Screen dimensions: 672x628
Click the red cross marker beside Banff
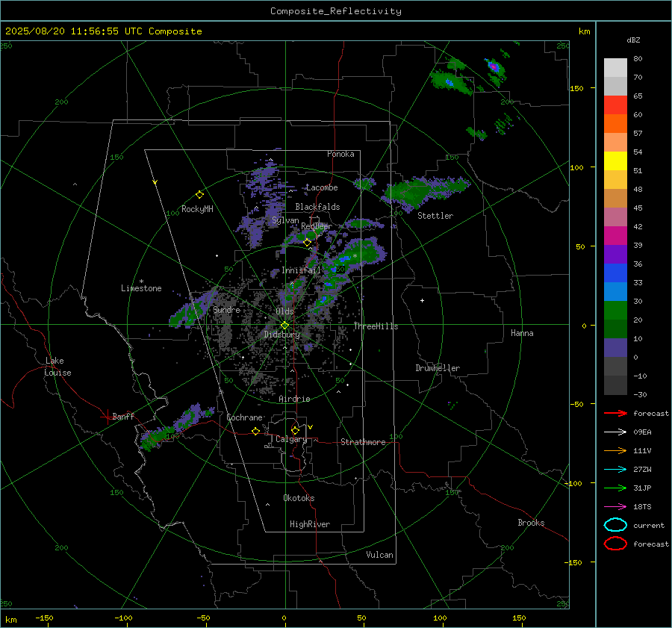pyautogui.click(x=107, y=417)
